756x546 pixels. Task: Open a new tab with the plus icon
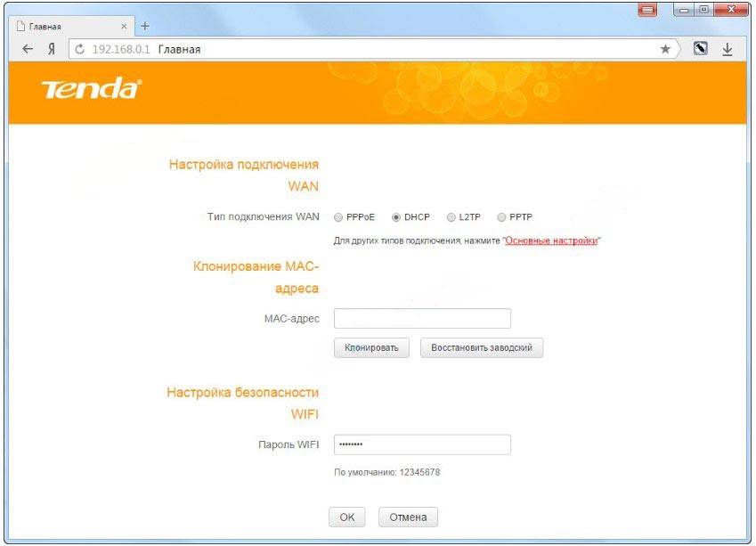pos(145,26)
